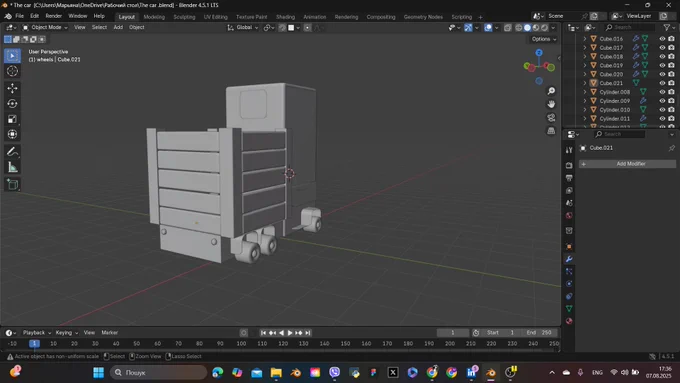Viewport: 680px width, 383px height.
Task: Open the Modifiers wrench tab
Action: 569,259
